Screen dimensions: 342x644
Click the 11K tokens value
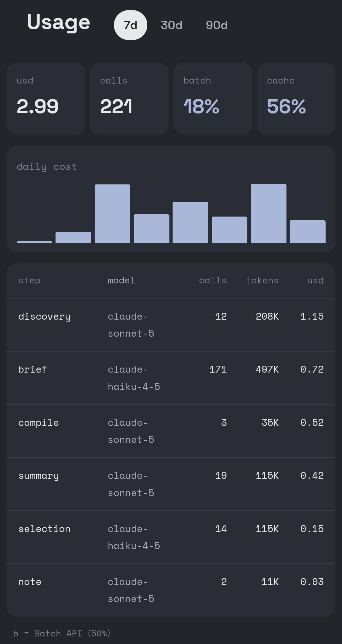[270, 582]
